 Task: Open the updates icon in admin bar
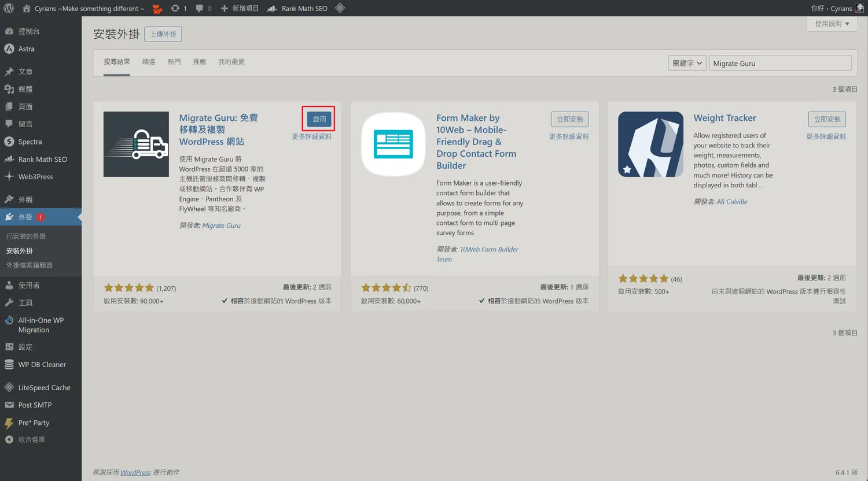click(x=175, y=8)
